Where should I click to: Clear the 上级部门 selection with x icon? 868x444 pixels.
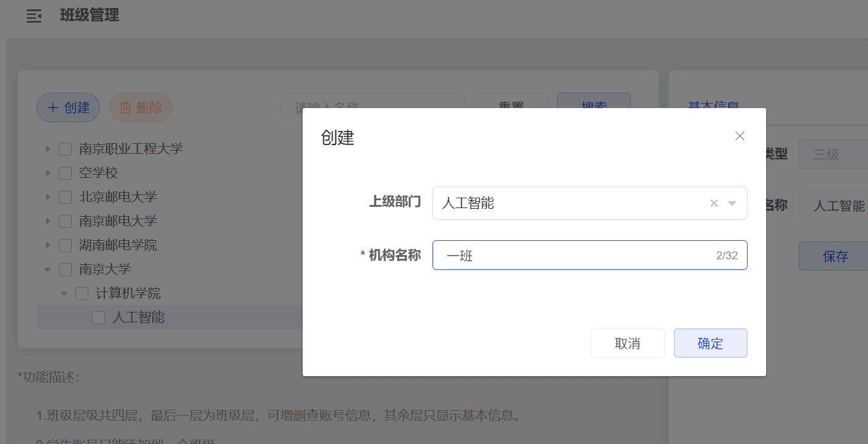coord(714,203)
